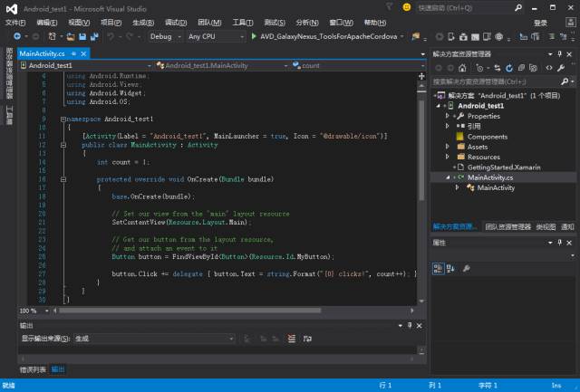Open the Any CPU platform dropdown
The image size is (580, 392).
(216, 36)
